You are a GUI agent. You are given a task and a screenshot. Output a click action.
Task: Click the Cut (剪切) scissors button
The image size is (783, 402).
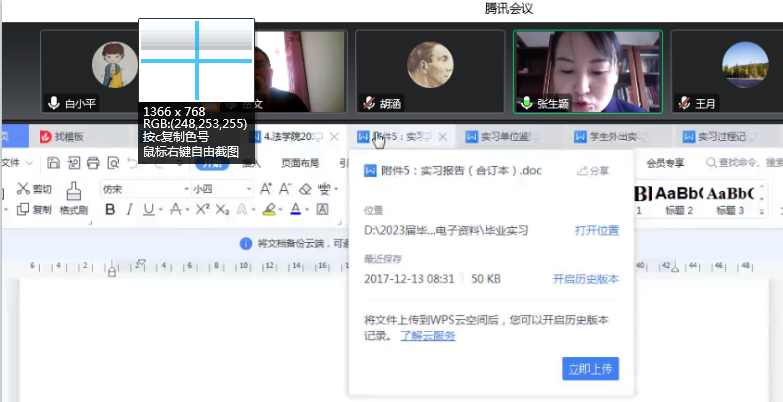click(34, 189)
